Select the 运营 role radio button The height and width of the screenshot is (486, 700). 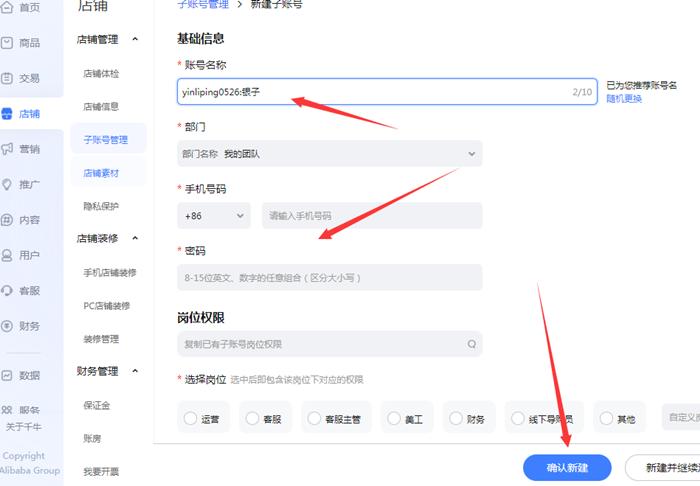coord(191,419)
